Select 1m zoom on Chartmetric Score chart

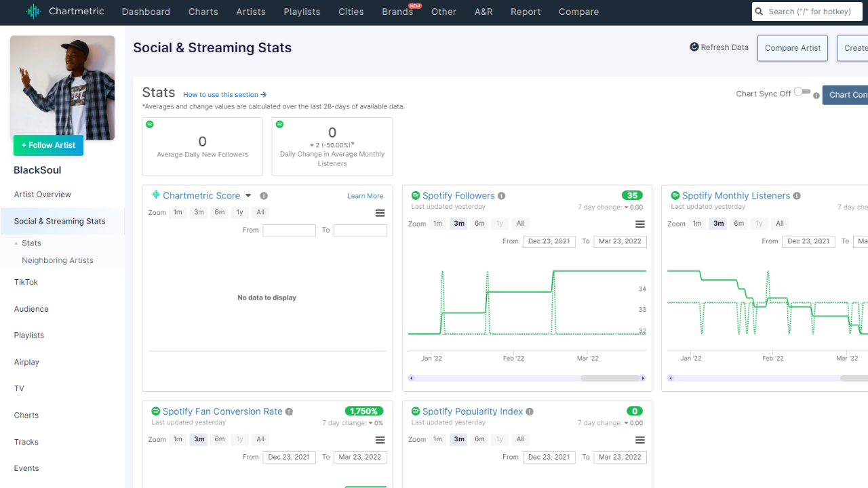point(178,212)
